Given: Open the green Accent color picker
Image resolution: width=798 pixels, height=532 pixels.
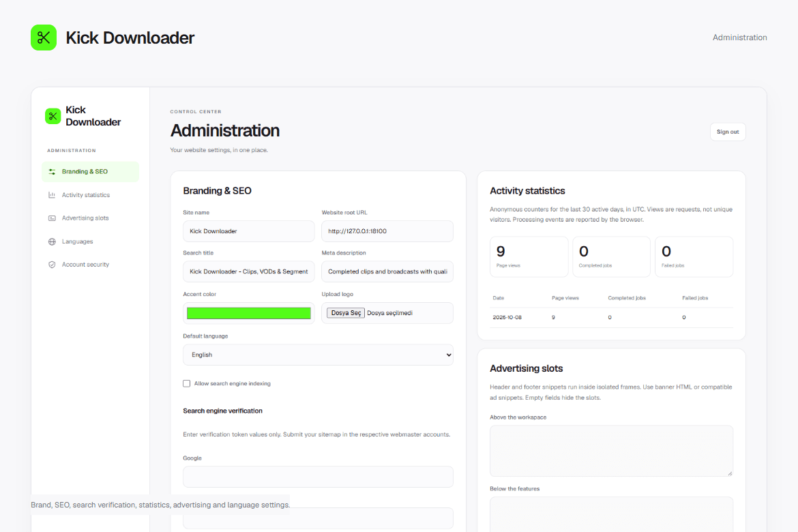Looking at the screenshot, I should click(x=249, y=313).
